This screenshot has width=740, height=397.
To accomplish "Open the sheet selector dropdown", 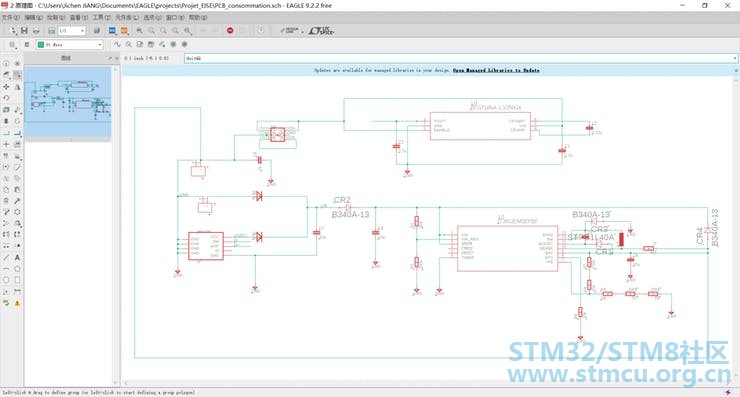I will click(x=72, y=31).
